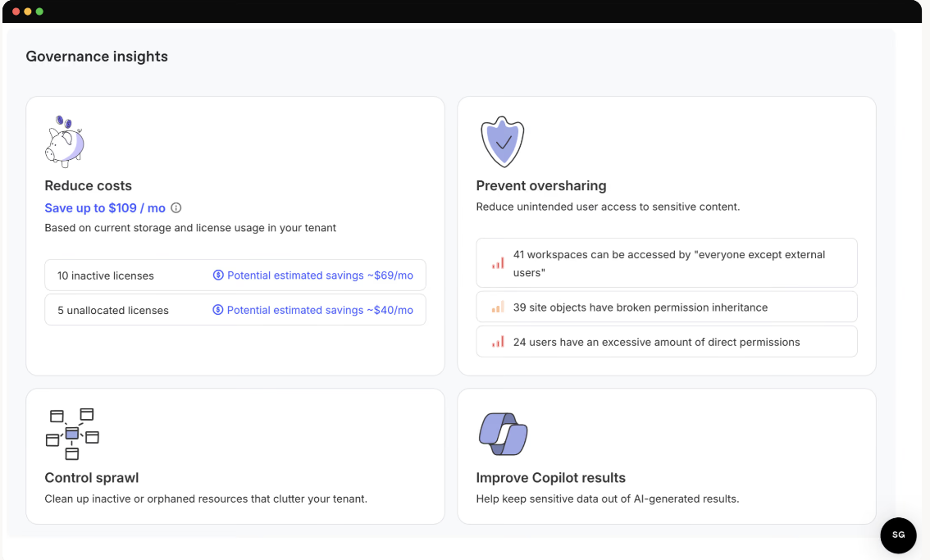Viewport: 930px width, 560px height.
Task: Click the Copilot logo icon
Action: tap(503, 434)
